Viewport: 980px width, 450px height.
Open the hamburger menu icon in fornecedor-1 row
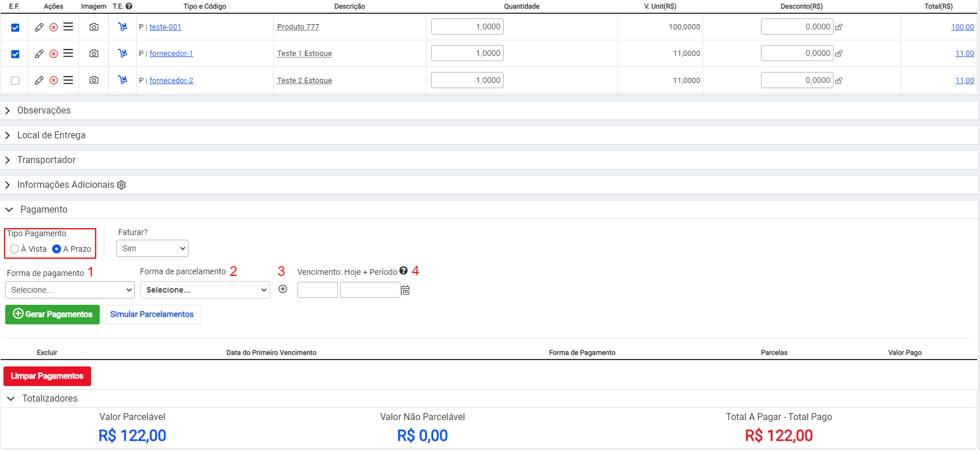(68, 53)
